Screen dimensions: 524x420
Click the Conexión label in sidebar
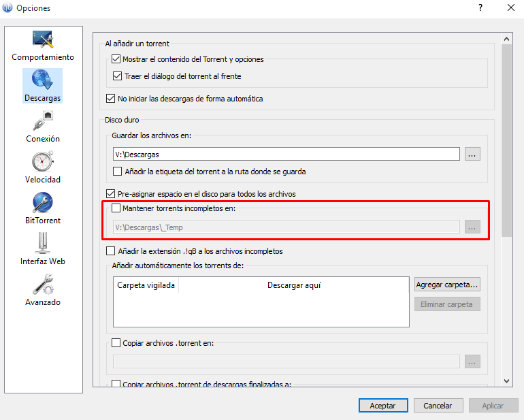pyautogui.click(x=43, y=139)
